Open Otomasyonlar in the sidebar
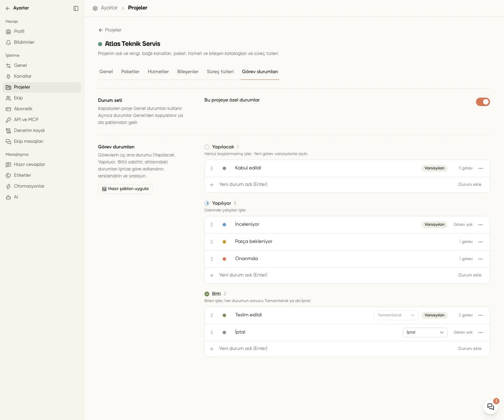 coord(42,186)
